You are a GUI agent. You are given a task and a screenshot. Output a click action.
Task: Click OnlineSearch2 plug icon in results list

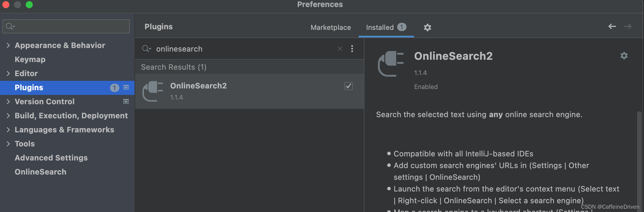(153, 91)
